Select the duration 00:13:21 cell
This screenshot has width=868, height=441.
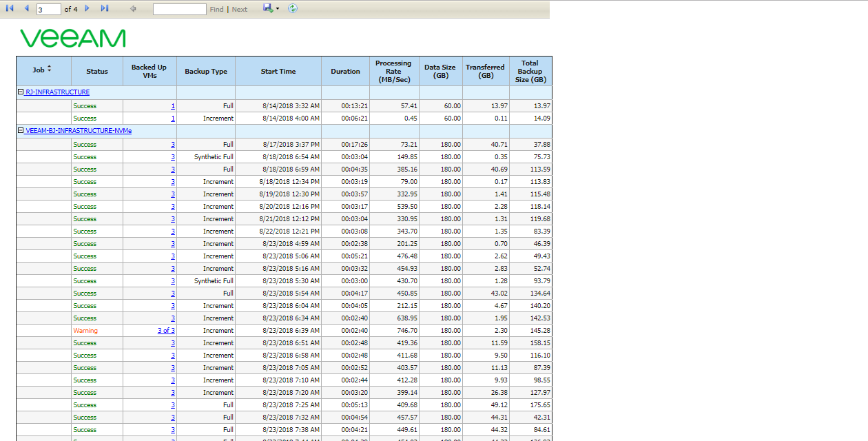coord(354,106)
